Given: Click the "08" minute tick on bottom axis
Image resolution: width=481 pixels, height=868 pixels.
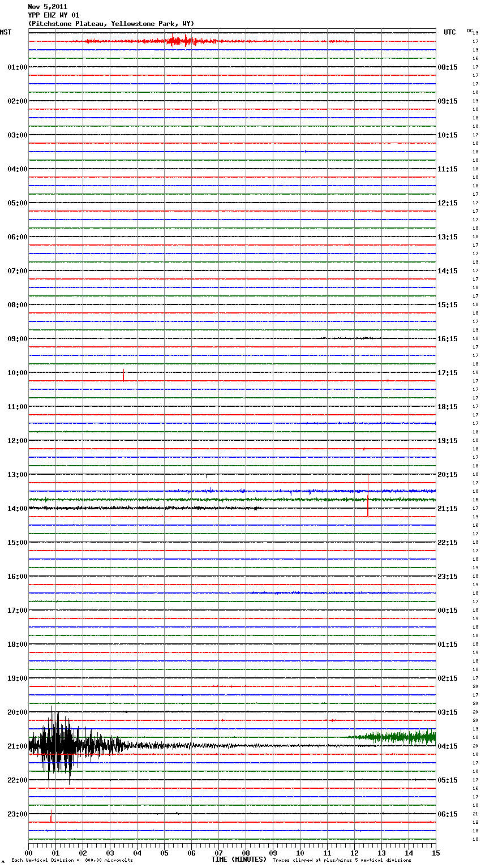Looking at the screenshot, I should tap(246, 853).
